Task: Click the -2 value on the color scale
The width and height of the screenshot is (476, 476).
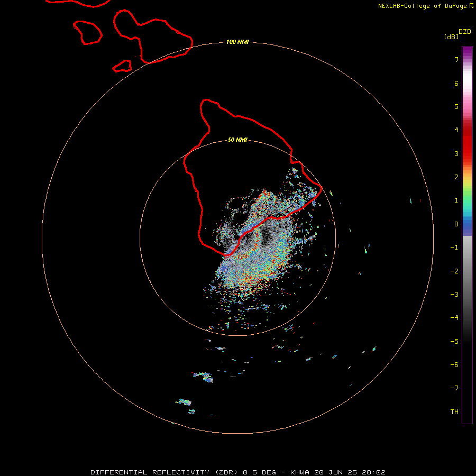Action: [x=454, y=271]
